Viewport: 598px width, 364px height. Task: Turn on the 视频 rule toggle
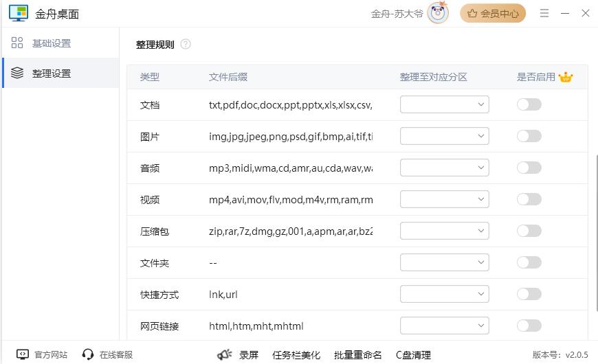point(529,199)
